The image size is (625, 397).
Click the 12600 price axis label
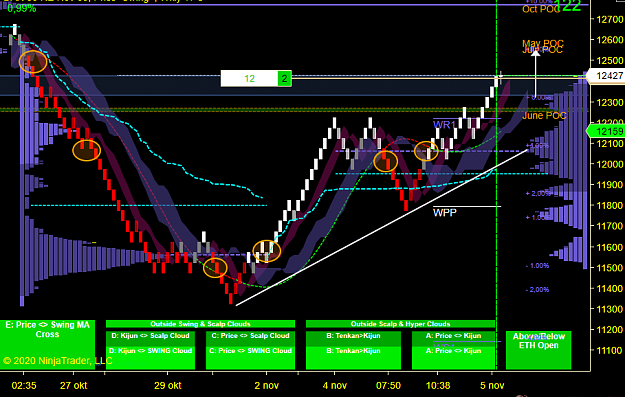pos(610,39)
